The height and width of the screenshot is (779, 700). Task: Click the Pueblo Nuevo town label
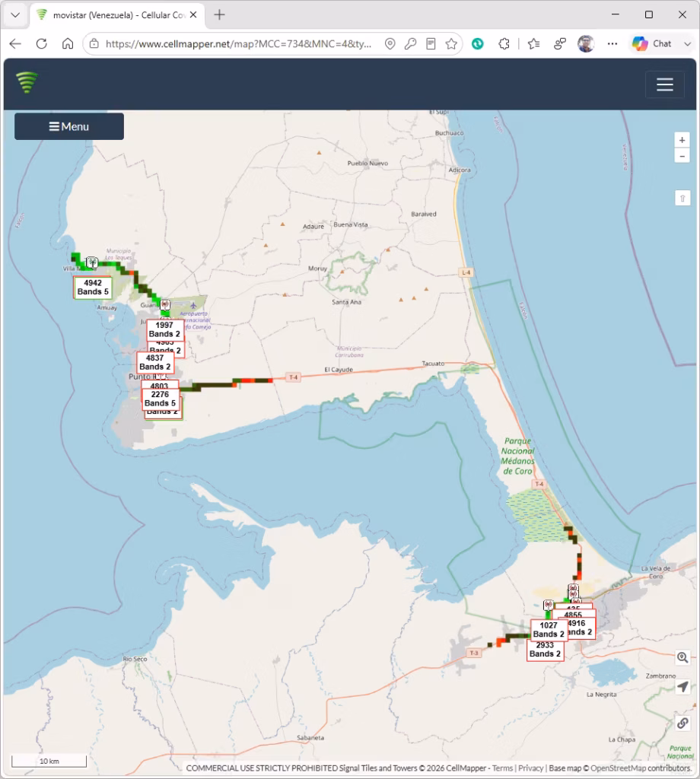[367, 163]
